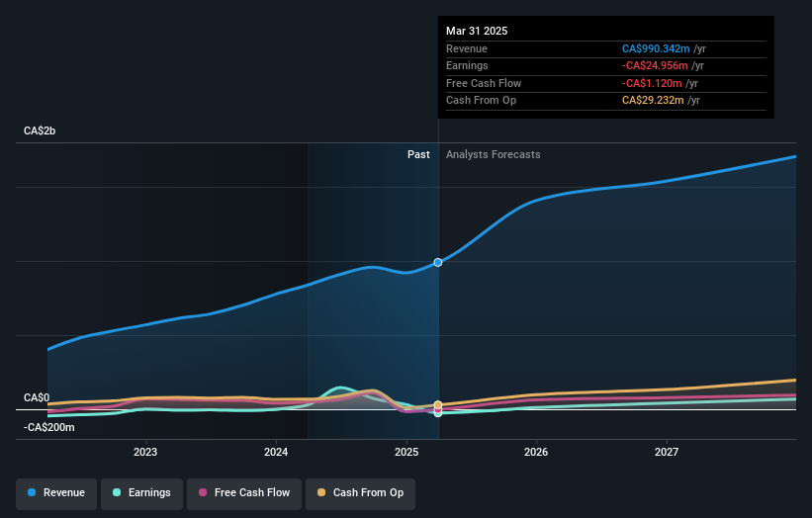Viewport: 812px width, 518px height.
Task: Toggle the Cash From Op legend button
Action: [360, 493]
